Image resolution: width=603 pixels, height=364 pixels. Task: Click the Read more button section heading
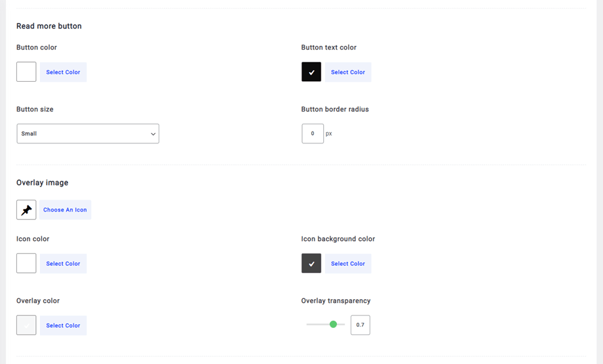click(x=49, y=26)
